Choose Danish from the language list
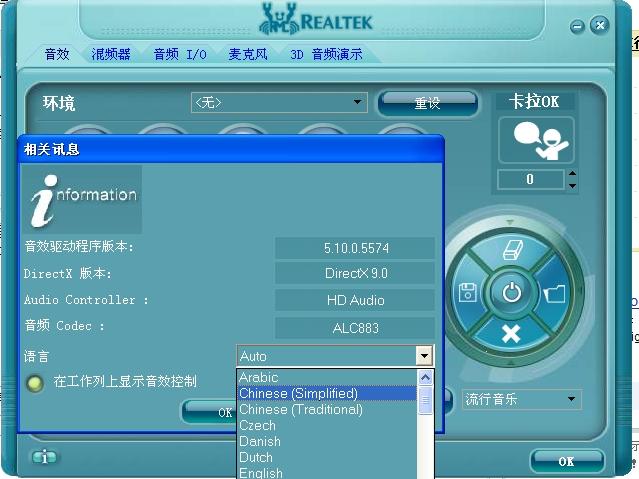Viewport: 639px width, 479px height. pos(327,441)
